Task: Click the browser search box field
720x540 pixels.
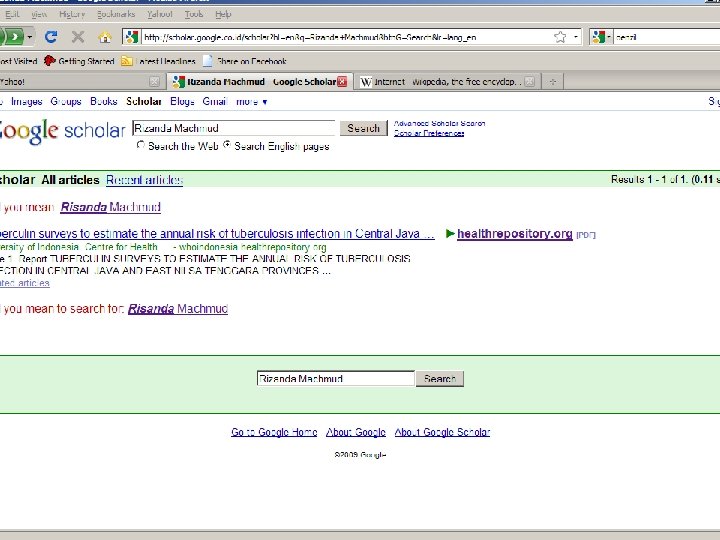Action: (667, 37)
